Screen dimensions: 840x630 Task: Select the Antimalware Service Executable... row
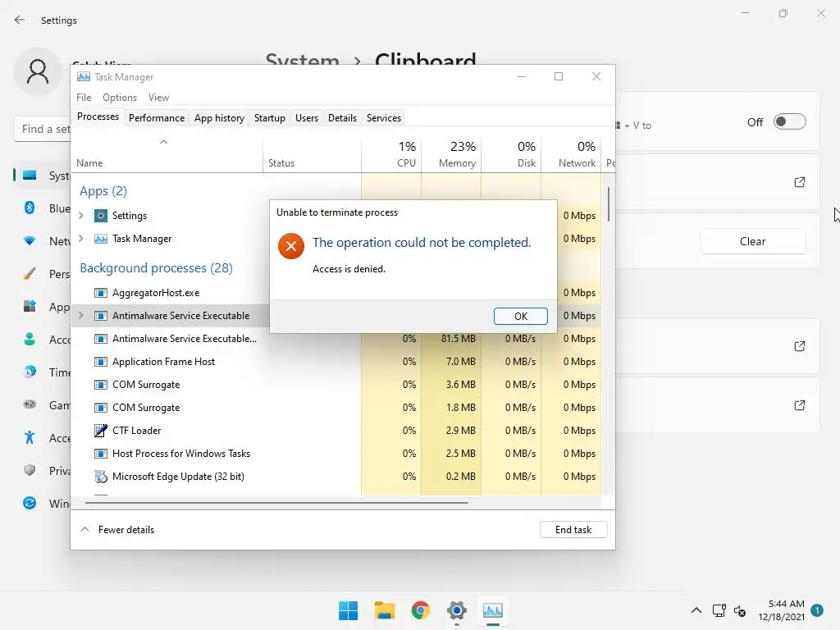(336, 339)
